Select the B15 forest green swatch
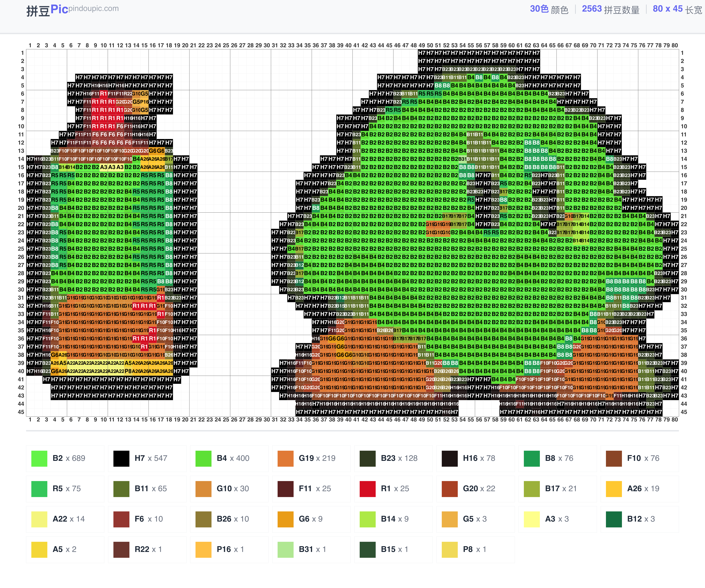Screen dimensions: 705x588 368,549
